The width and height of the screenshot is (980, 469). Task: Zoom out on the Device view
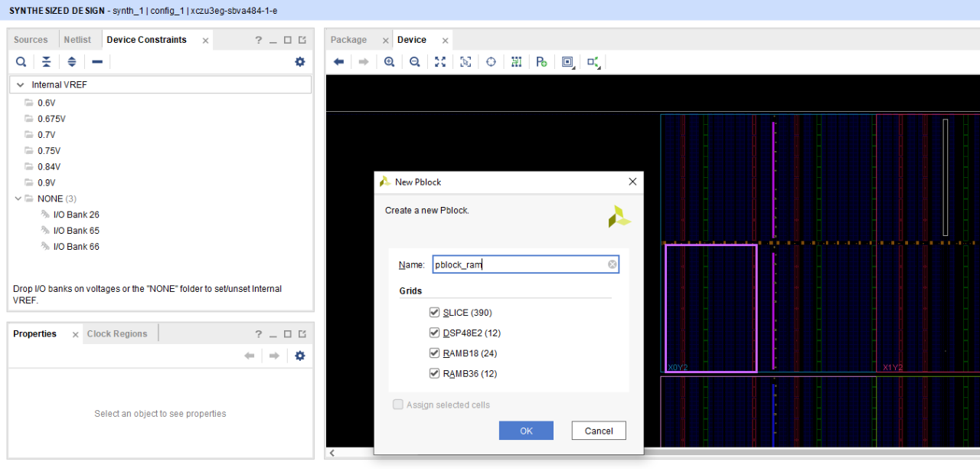[414, 62]
